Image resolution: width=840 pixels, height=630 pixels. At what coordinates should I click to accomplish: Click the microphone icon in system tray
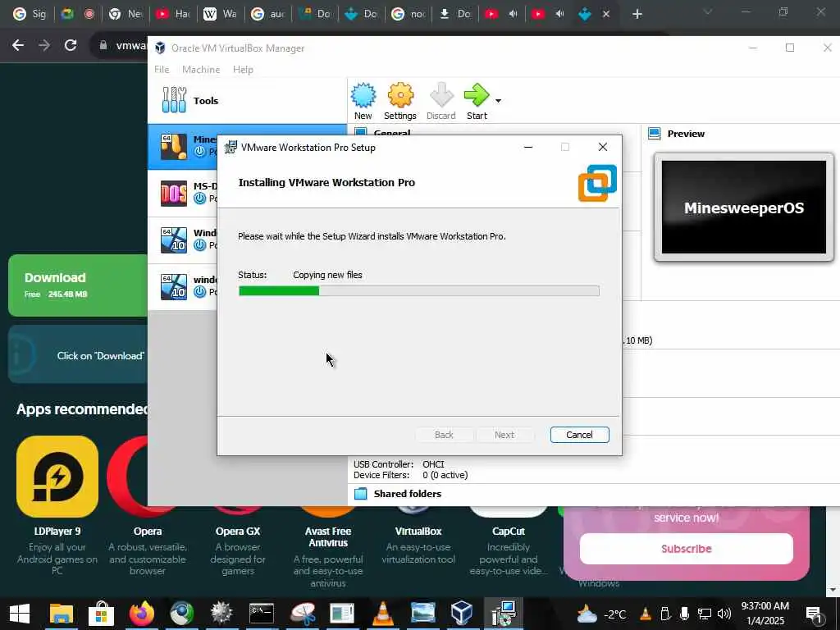point(684,614)
